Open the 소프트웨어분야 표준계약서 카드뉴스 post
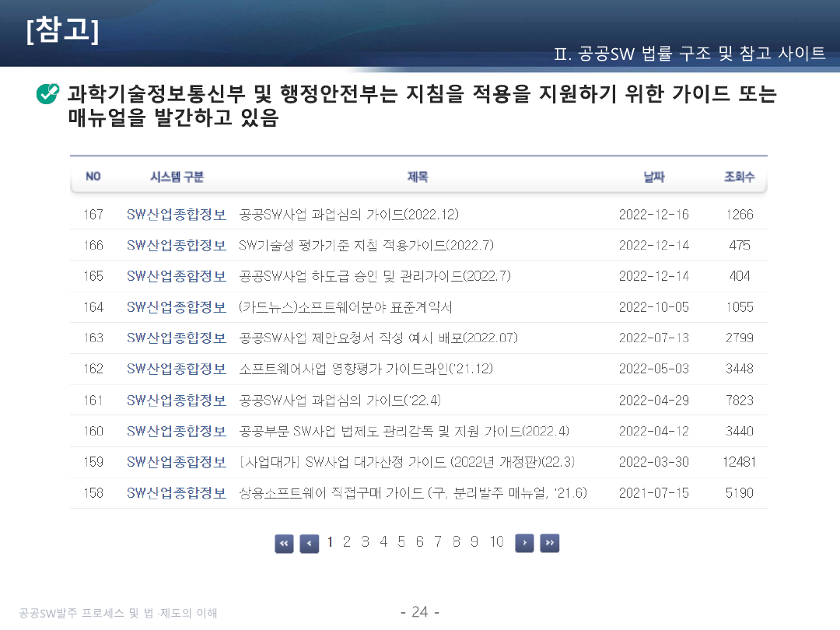The height and width of the screenshot is (630, 840). click(x=345, y=307)
